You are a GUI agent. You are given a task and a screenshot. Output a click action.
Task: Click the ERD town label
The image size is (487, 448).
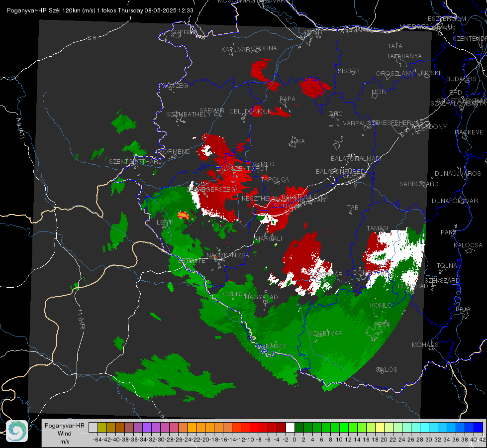pos(456,93)
